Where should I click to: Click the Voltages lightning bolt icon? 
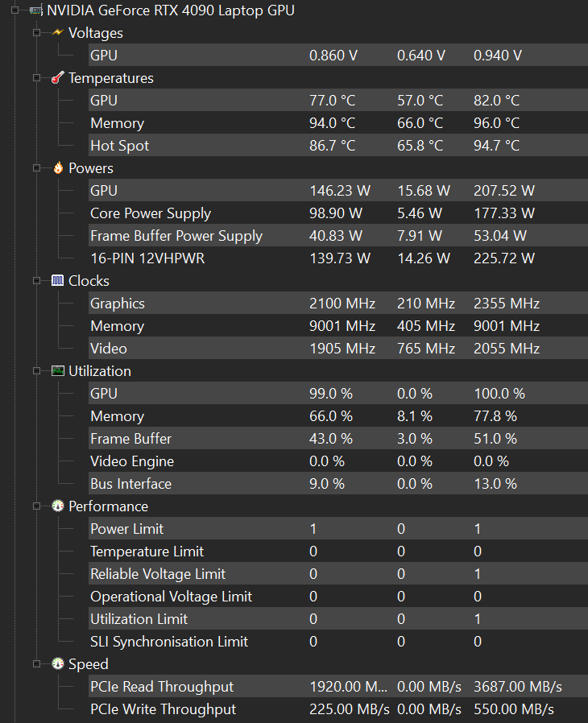[58, 33]
